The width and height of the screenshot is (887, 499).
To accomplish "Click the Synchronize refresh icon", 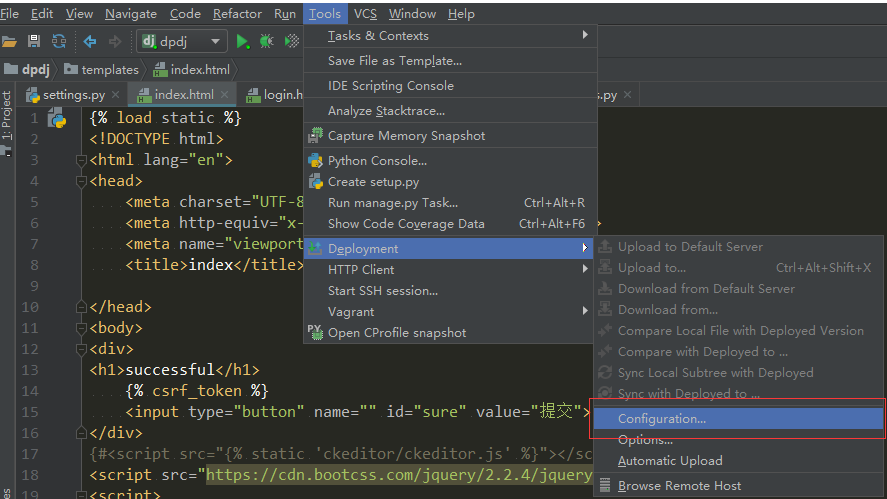I will 59,41.
